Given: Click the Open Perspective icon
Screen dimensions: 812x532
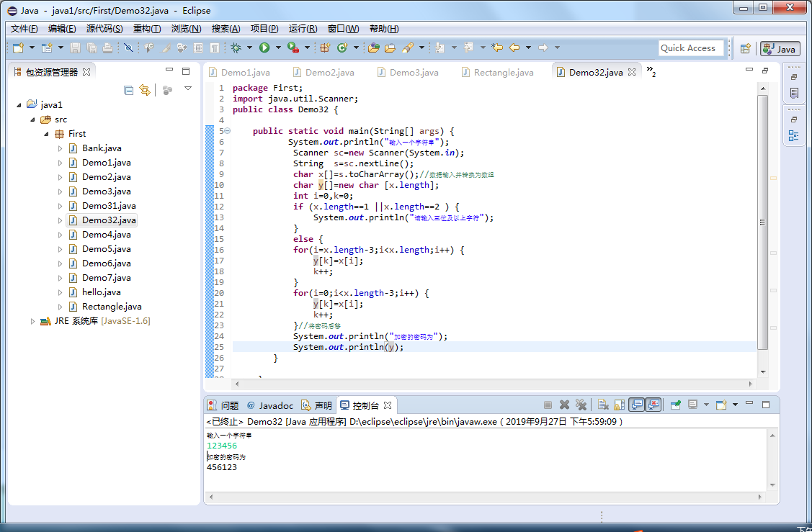Looking at the screenshot, I should tap(745, 49).
